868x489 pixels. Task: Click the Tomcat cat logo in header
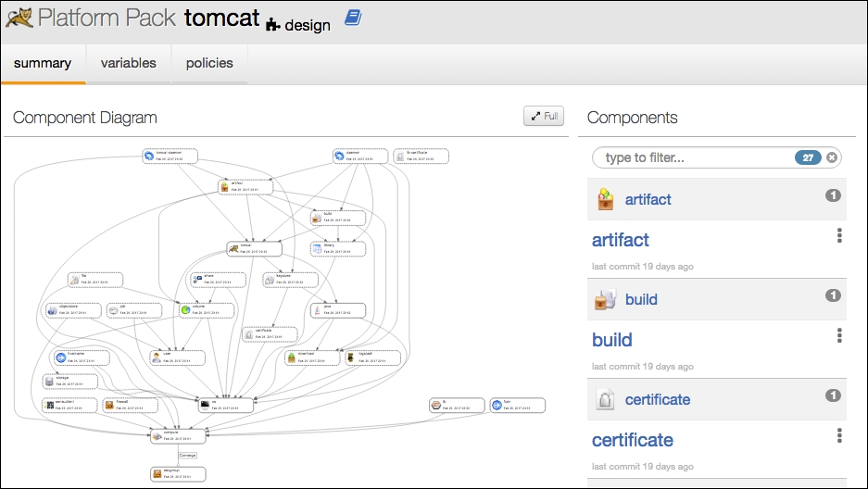19,18
